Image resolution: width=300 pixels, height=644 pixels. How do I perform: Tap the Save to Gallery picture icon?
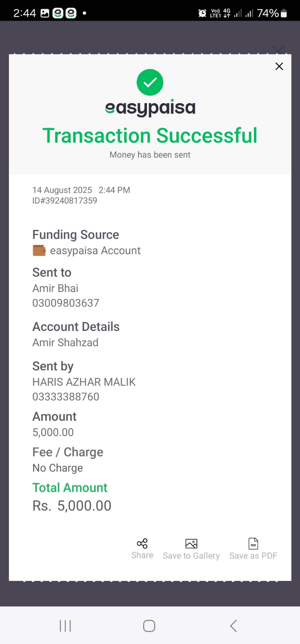[x=191, y=544]
